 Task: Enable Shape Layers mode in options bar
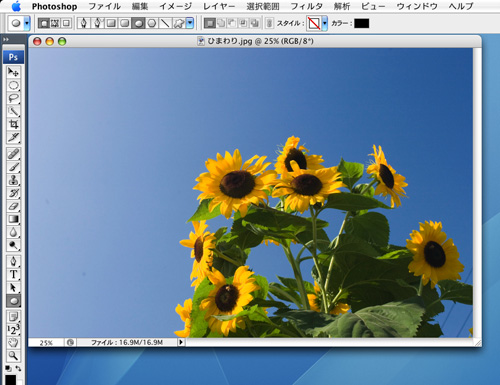click(44, 23)
